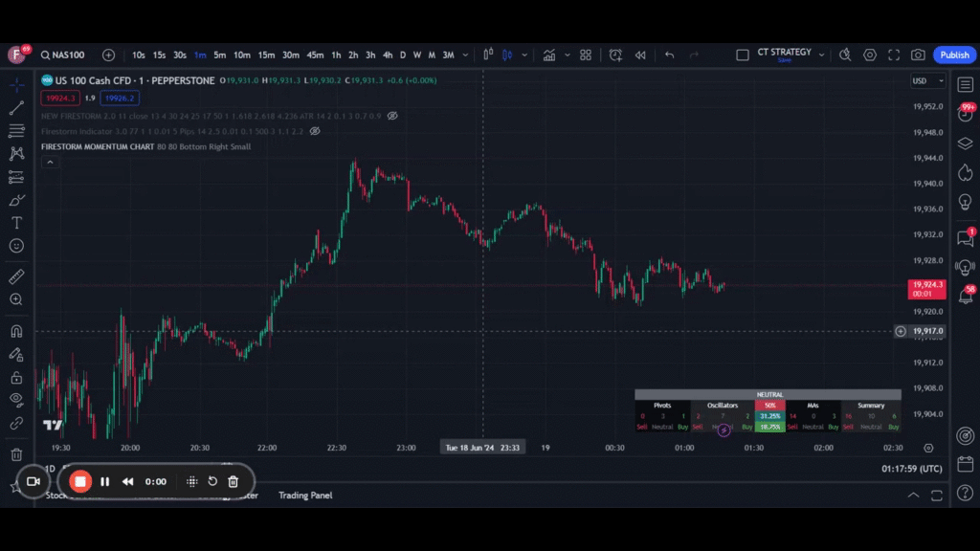
Task: Open the Fibonacci and Gann tools
Action: pos(17,130)
